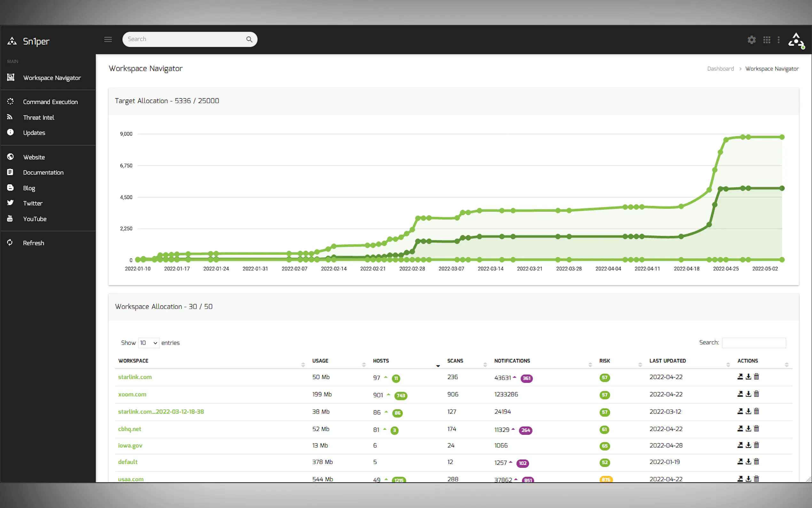
Task: Click the vertical three-dots menu icon
Action: 778,40
